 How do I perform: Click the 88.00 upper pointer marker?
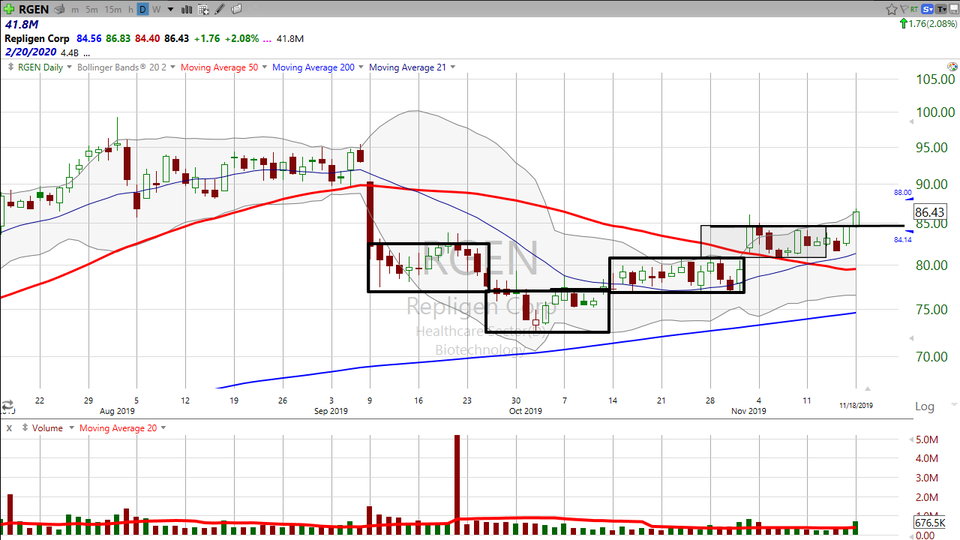point(903,193)
